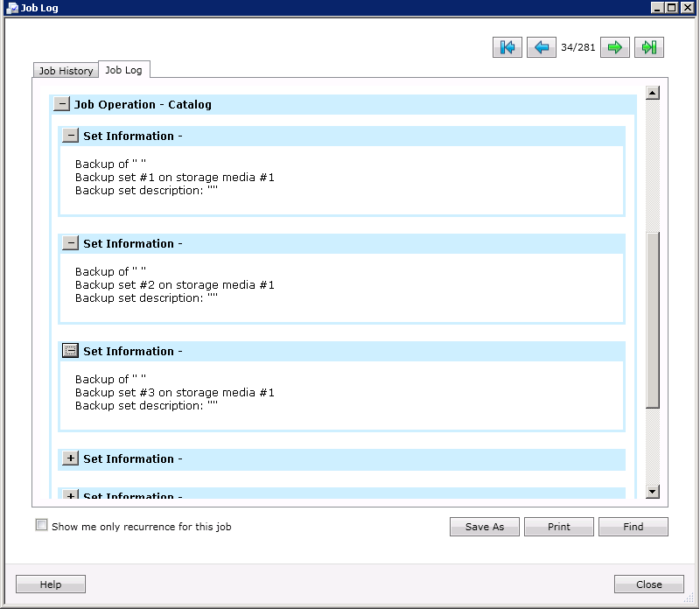Screen dimensions: 700x609
Task: Expand the fourth Set Information section
Action: 70,458
